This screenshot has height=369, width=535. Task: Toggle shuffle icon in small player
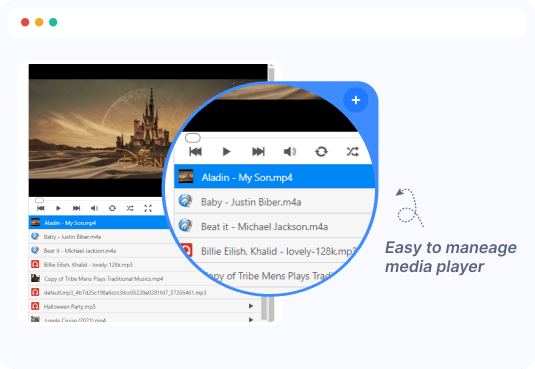[x=130, y=208]
